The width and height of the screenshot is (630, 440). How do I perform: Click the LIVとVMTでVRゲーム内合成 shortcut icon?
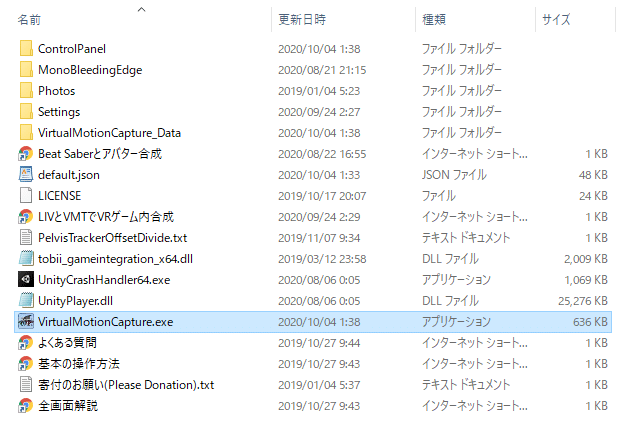pyautogui.click(x=26, y=217)
